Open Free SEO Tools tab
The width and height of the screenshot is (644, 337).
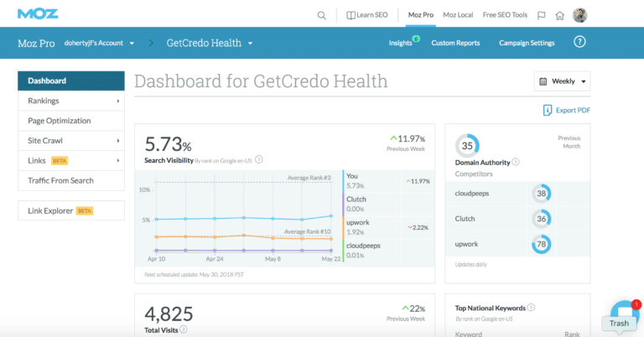(x=505, y=15)
